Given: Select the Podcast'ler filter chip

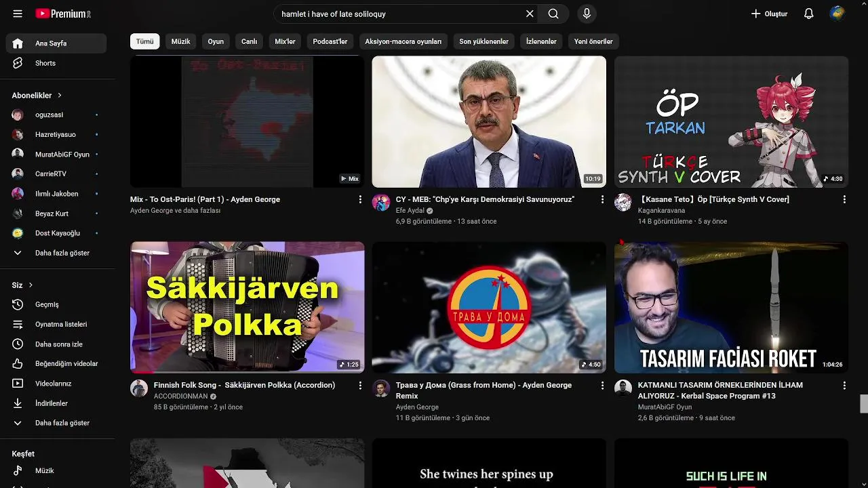Looking at the screenshot, I should point(330,41).
